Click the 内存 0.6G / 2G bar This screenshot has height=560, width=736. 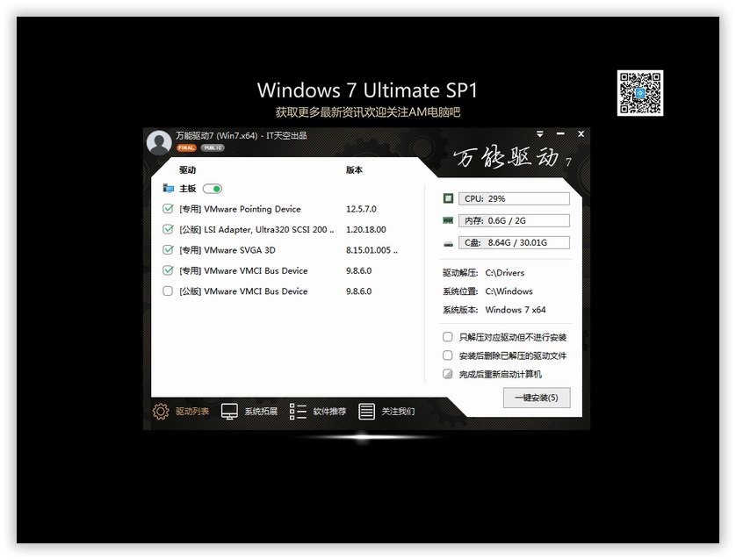pos(514,220)
